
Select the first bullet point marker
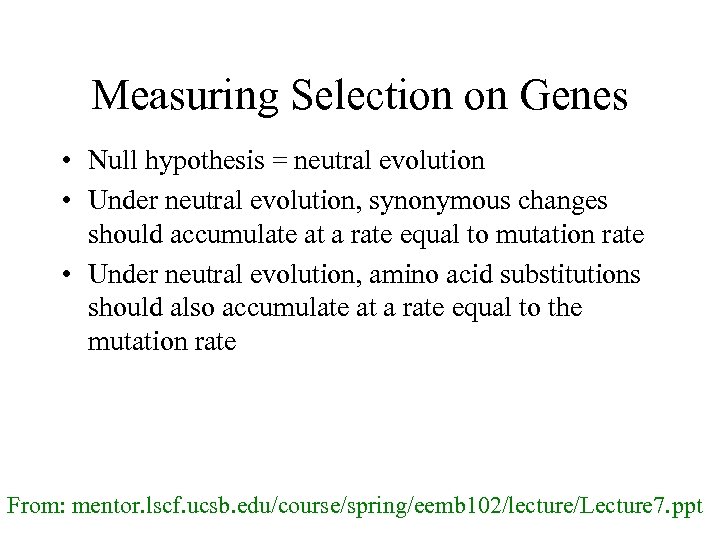64,161
